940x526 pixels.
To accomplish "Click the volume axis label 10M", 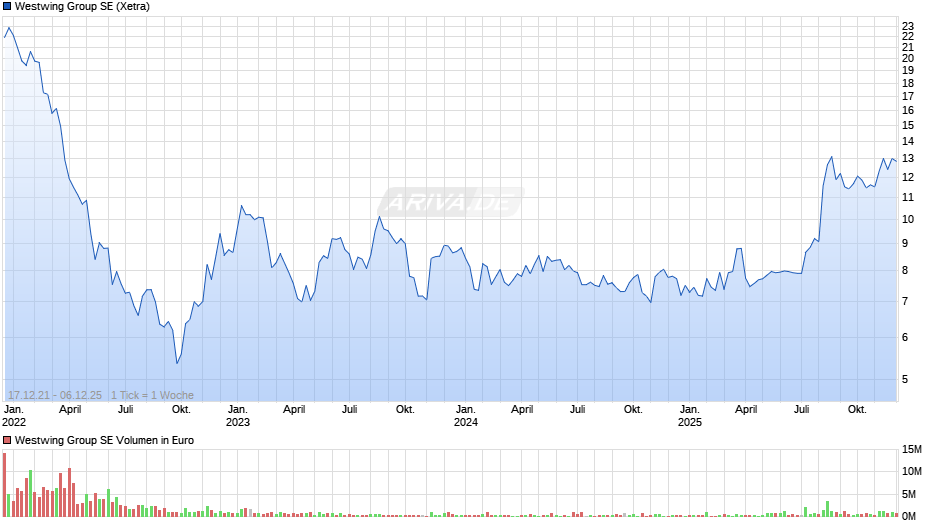I will 912,471.
